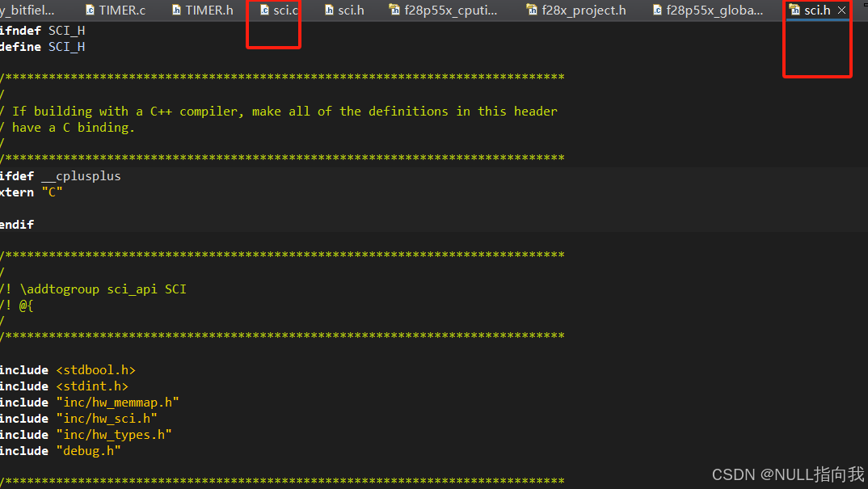Click the "debug.h" include line
The width and height of the screenshot is (868, 489).
(x=61, y=451)
